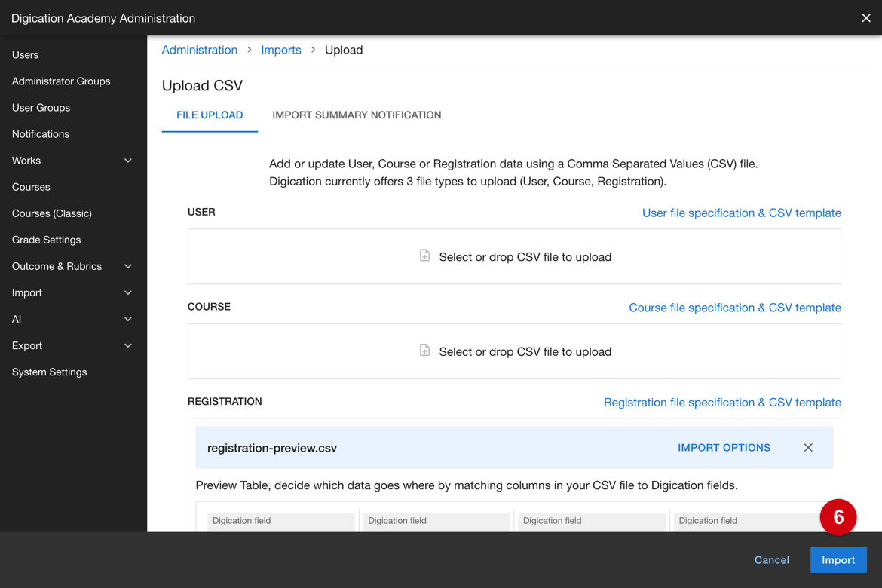
Task: Open Courses in the sidebar
Action: [x=31, y=187]
